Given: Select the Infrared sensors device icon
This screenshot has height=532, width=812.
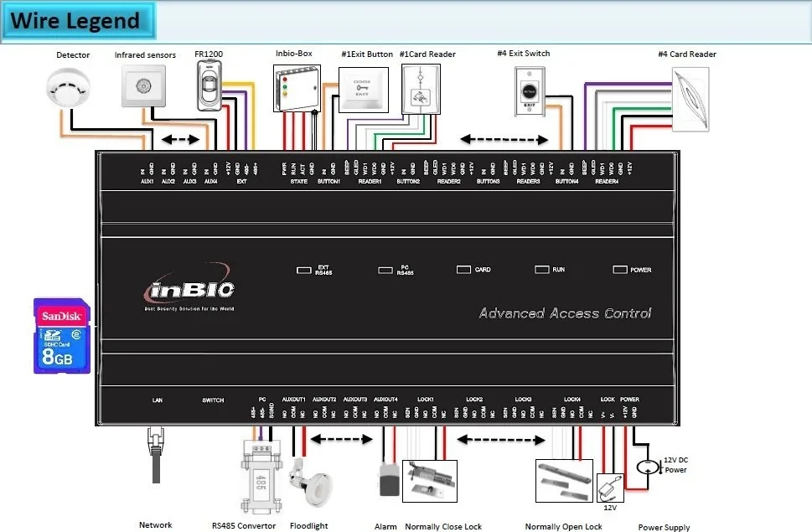Looking at the screenshot, I should [x=142, y=86].
